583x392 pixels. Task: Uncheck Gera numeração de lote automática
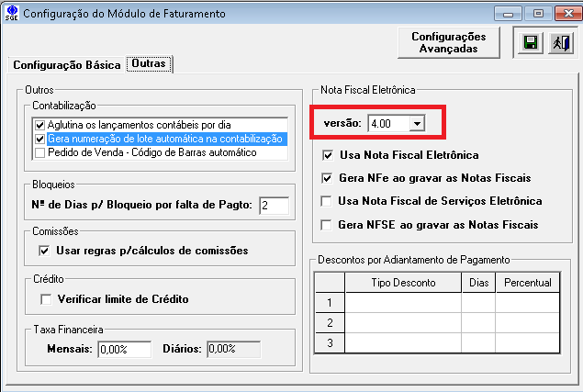39,140
